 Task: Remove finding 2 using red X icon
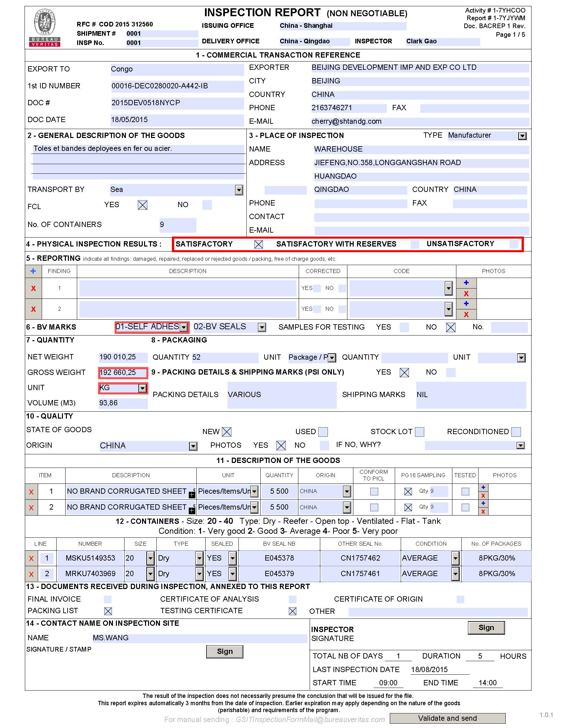click(x=33, y=309)
